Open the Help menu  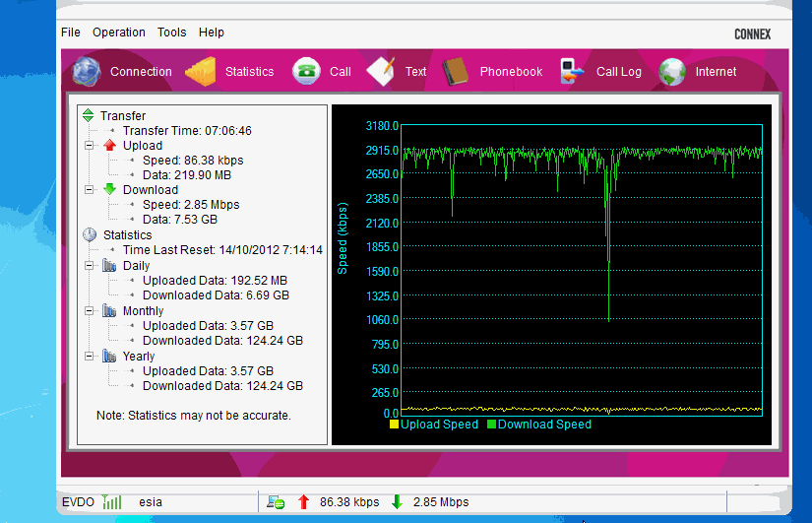[212, 33]
